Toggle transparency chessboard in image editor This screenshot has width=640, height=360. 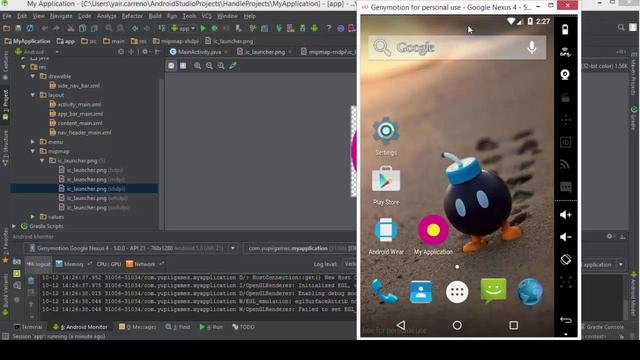[171, 66]
